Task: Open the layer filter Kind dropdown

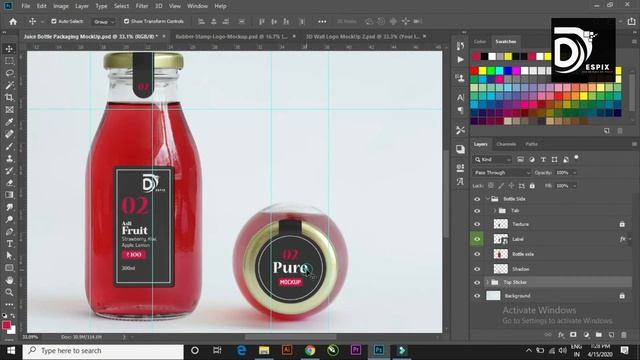Action: pos(493,160)
